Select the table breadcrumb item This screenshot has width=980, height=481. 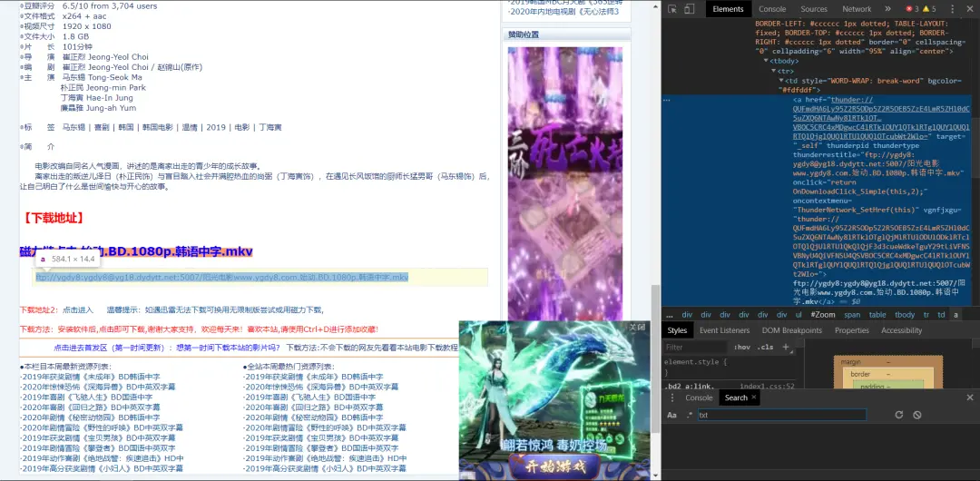pos(877,315)
